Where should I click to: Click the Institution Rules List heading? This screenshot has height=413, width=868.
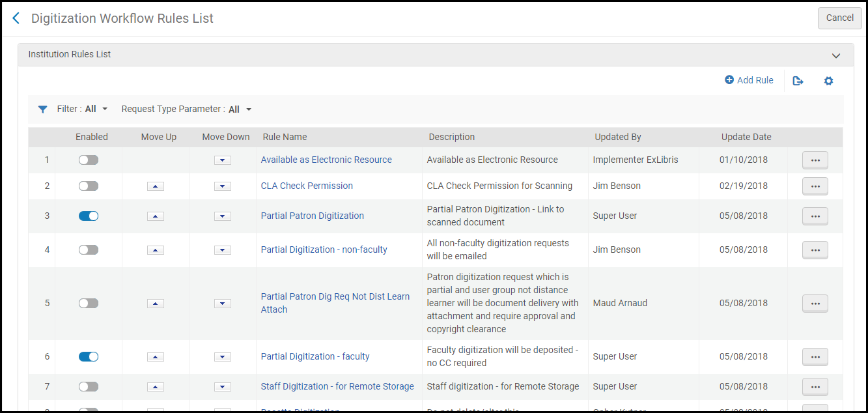(x=70, y=55)
